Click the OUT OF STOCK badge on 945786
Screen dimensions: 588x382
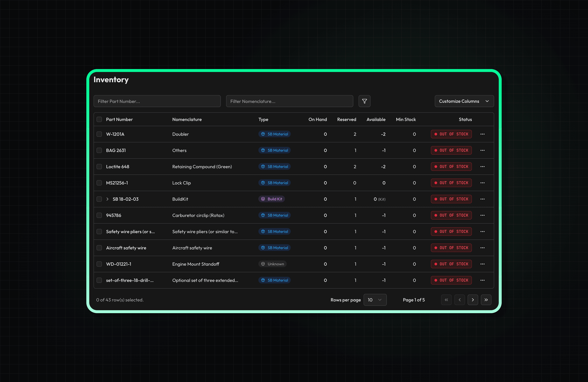[x=451, y=215]
